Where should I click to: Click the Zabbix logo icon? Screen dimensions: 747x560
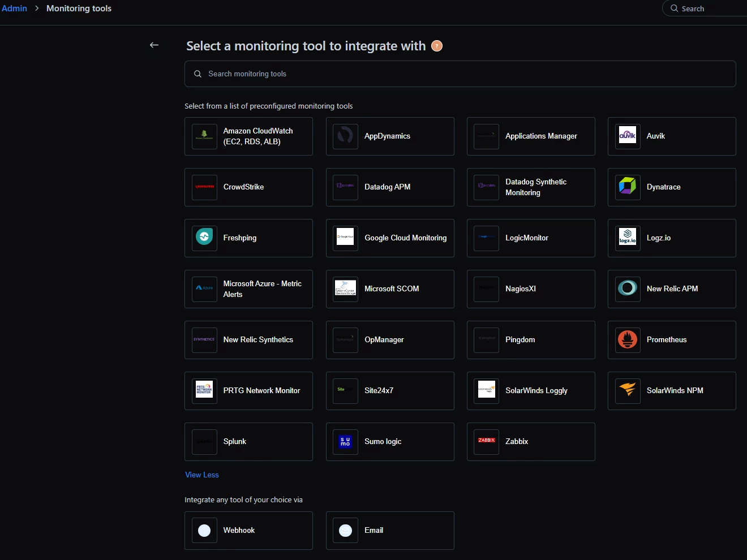486,442
